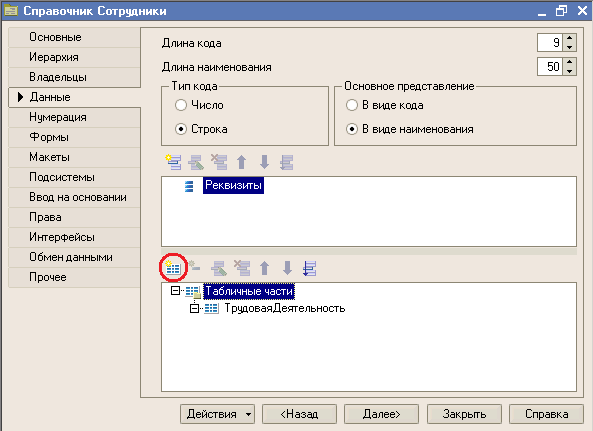593x431 pixels.
Task: Collapse the ТрудоваяДеятельность tree node
Action: [194, 309]
